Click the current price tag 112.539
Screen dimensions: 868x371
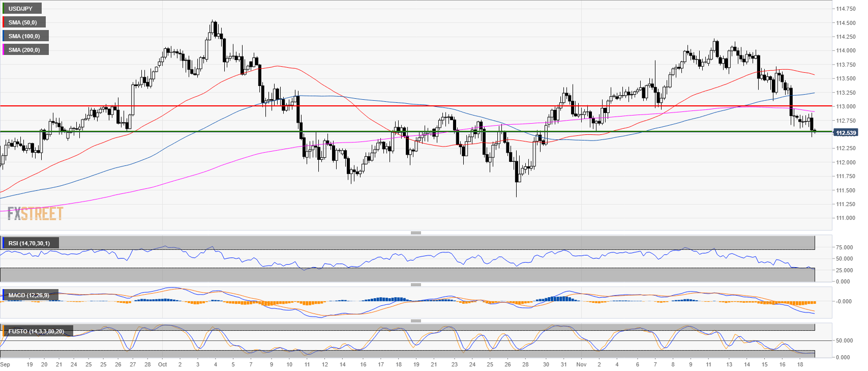(x=846, y=133)
